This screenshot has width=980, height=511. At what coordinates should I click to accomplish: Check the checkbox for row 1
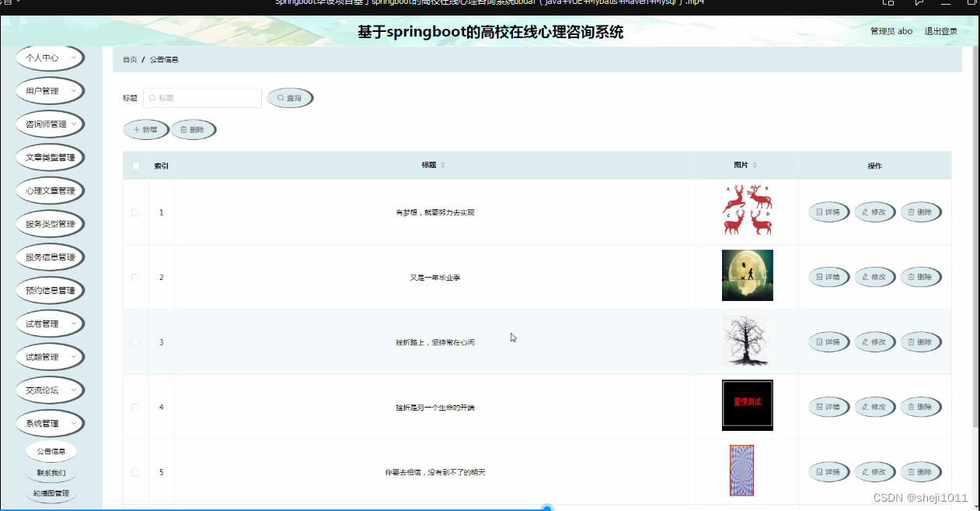(135, 212)
